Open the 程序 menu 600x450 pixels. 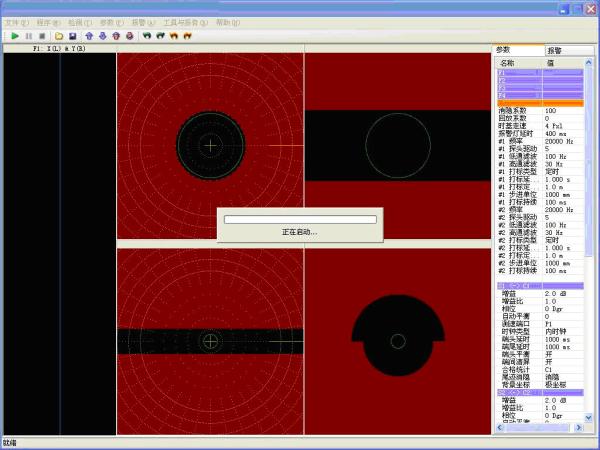pos(49,23)
